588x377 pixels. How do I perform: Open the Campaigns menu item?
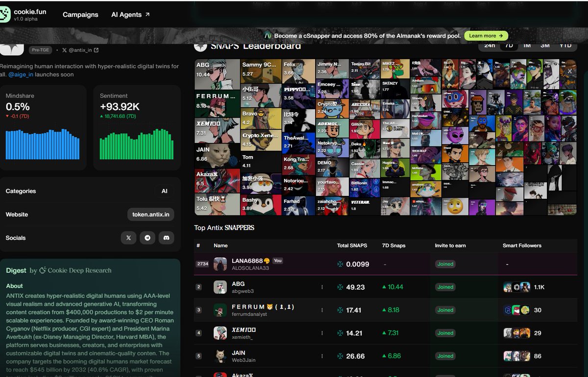click(80, 15)
